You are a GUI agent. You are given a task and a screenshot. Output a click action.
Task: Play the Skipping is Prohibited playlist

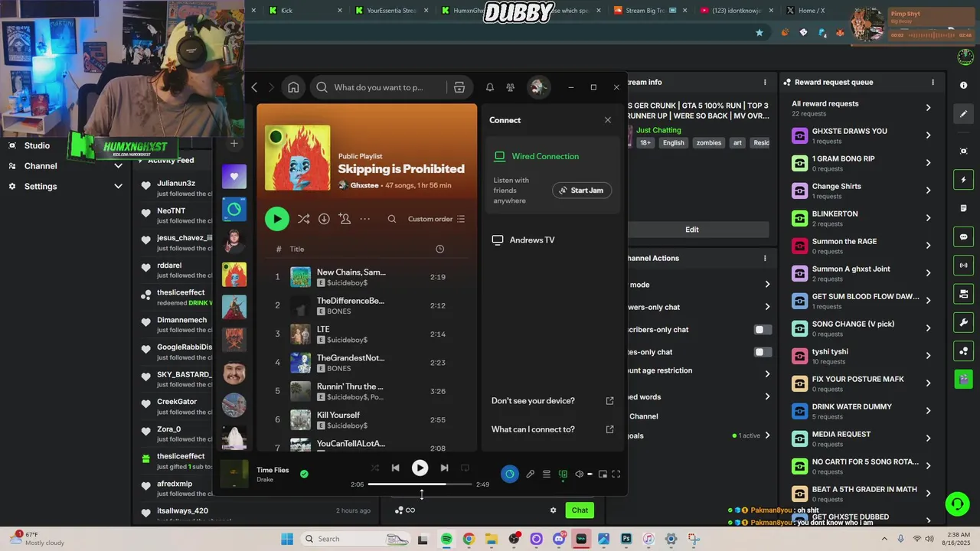click(x=277, y=219)
